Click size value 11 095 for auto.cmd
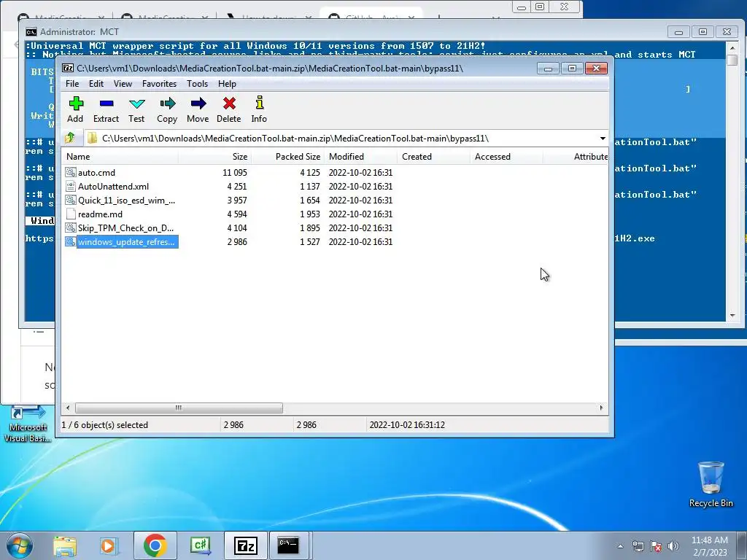This screenshot has height=560, width=747. [234, 172]
